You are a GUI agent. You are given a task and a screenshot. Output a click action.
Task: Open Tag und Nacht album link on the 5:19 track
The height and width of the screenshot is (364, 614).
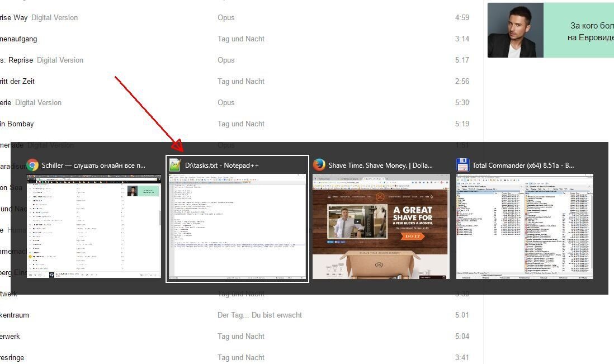[241, 124]
